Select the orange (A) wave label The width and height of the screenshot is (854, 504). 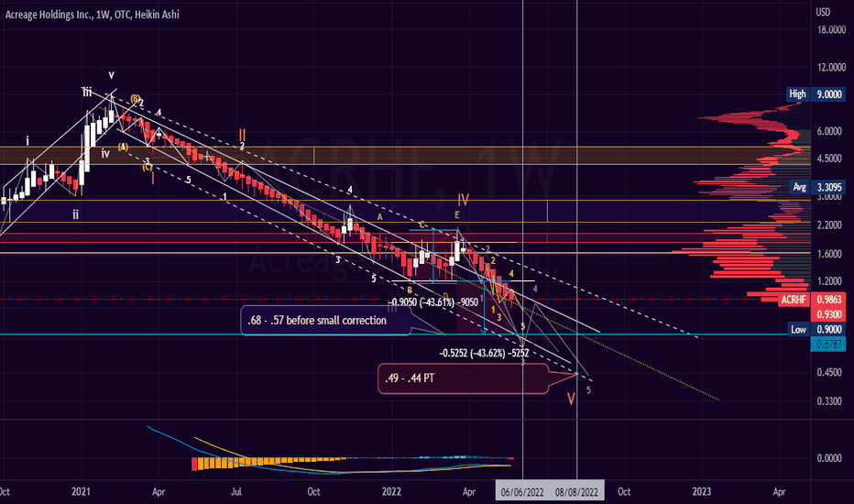click(x=123, y=148)
